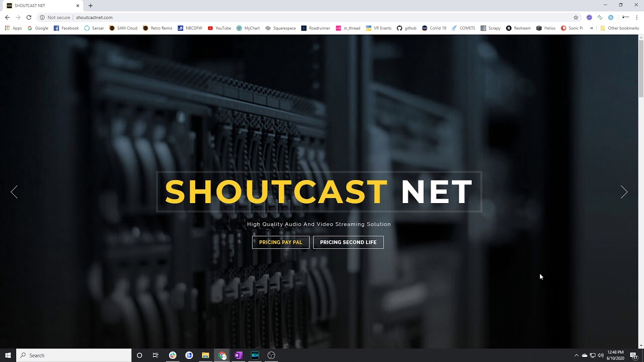Screen dimensions: 644x362
Task: Open the network status tray icon
Action: coord(593,355)
